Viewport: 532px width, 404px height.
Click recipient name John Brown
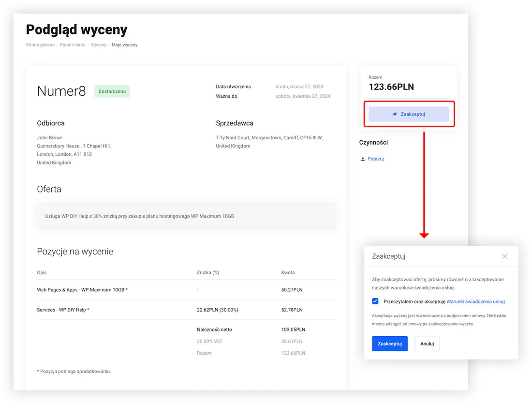coord(50,137)
